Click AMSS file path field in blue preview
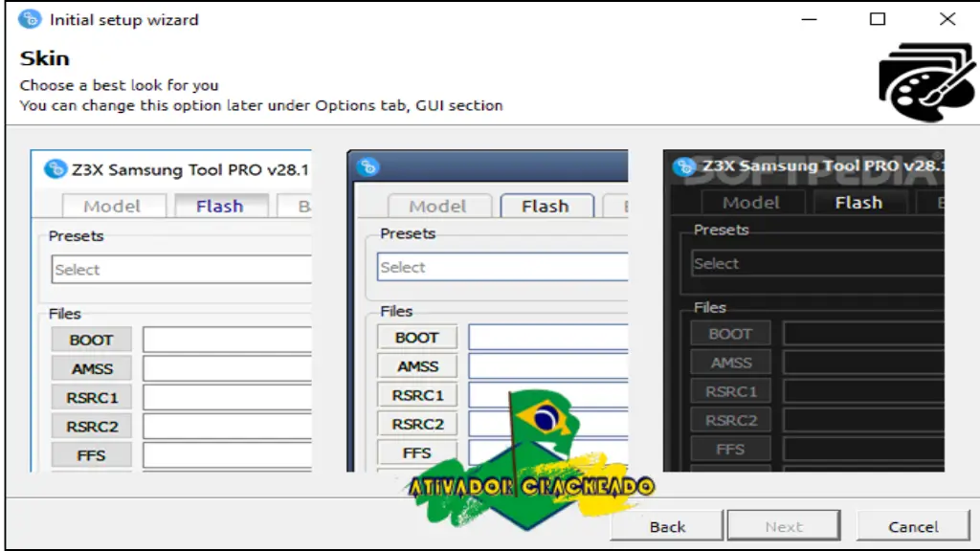 (x=548, y=366)
